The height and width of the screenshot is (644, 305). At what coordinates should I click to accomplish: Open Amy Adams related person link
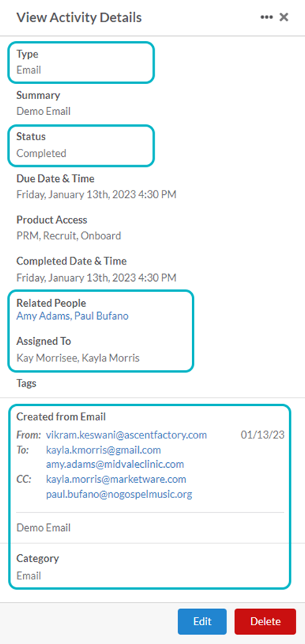pos(44,316)
